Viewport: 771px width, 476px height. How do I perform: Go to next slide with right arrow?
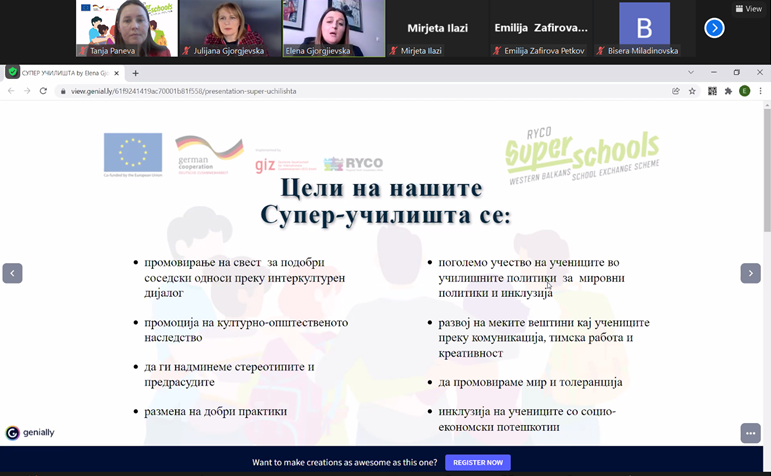[x=750, y=273]
